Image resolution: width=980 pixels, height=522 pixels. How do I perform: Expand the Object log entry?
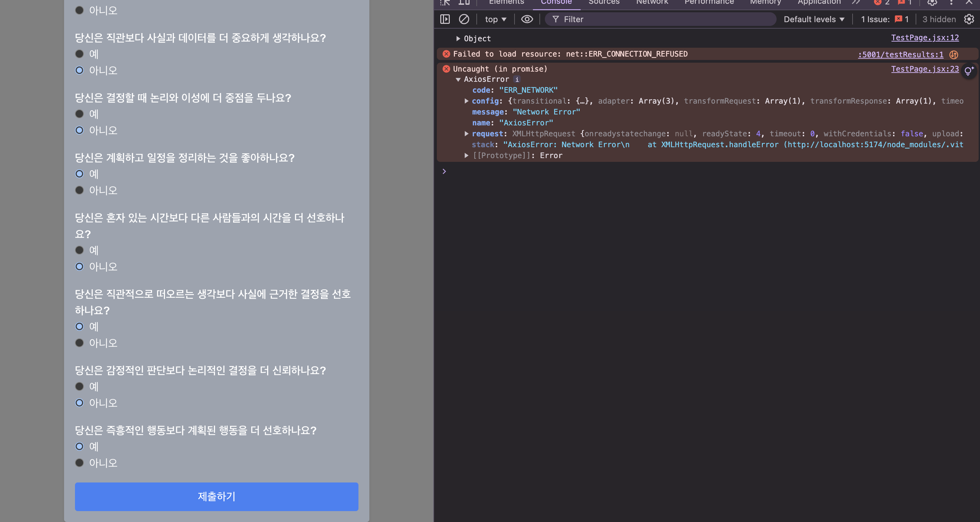(458, 39)
